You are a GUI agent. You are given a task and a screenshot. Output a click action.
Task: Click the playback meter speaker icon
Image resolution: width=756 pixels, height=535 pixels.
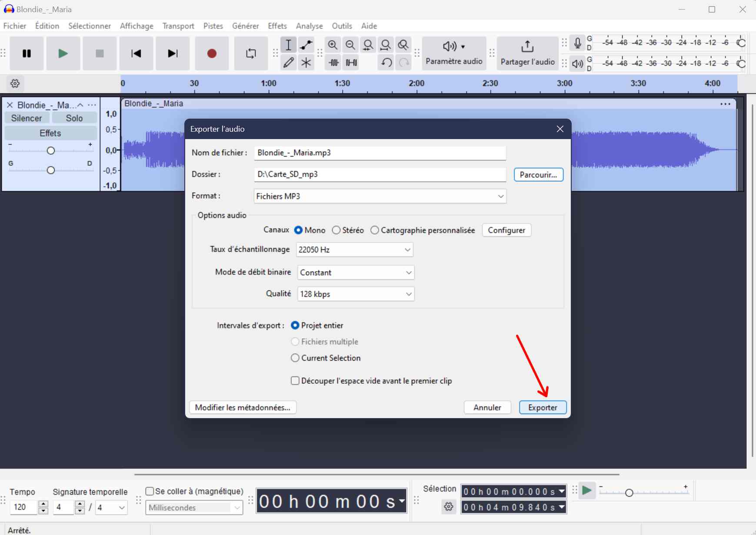(577, 64)
